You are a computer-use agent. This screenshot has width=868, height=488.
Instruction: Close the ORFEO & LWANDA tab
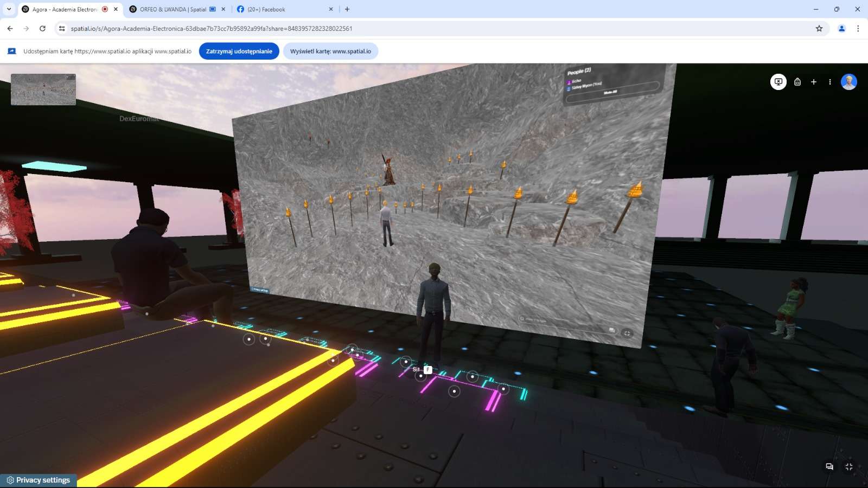click(x=223, y=9)
